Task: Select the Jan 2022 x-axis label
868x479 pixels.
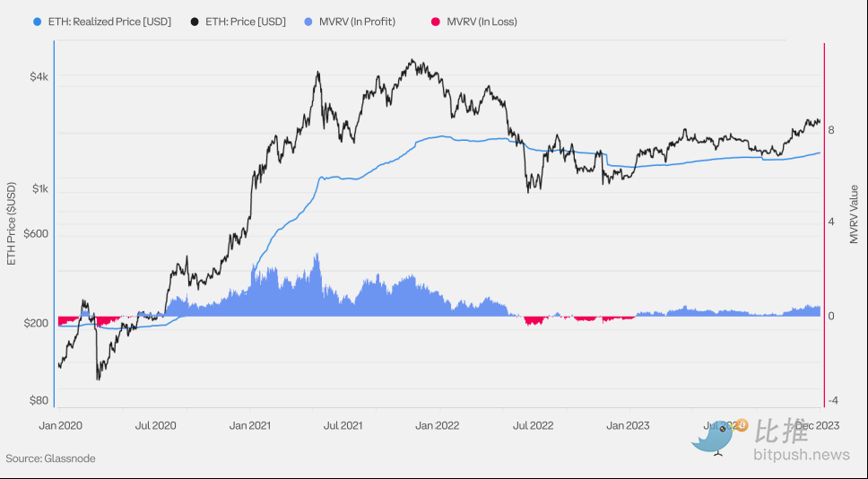Action: pyautogui.click(x=438, y=425)
